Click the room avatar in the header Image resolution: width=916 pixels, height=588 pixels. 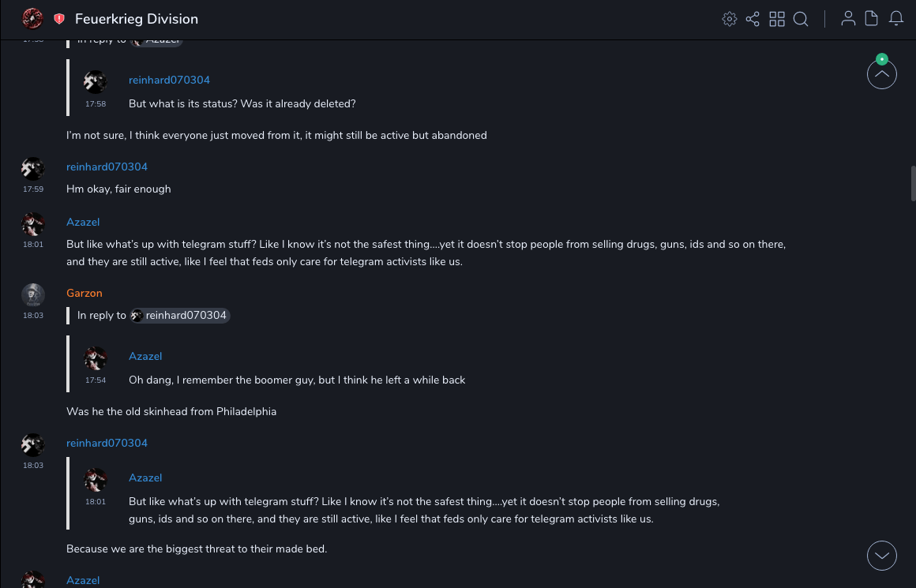[32, 18]
